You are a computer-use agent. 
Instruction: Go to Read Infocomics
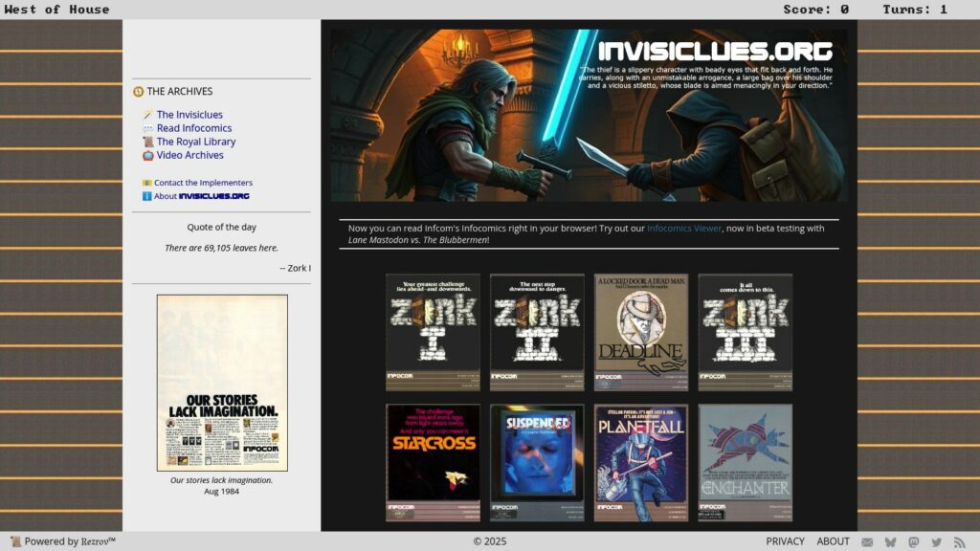point(193,128)
